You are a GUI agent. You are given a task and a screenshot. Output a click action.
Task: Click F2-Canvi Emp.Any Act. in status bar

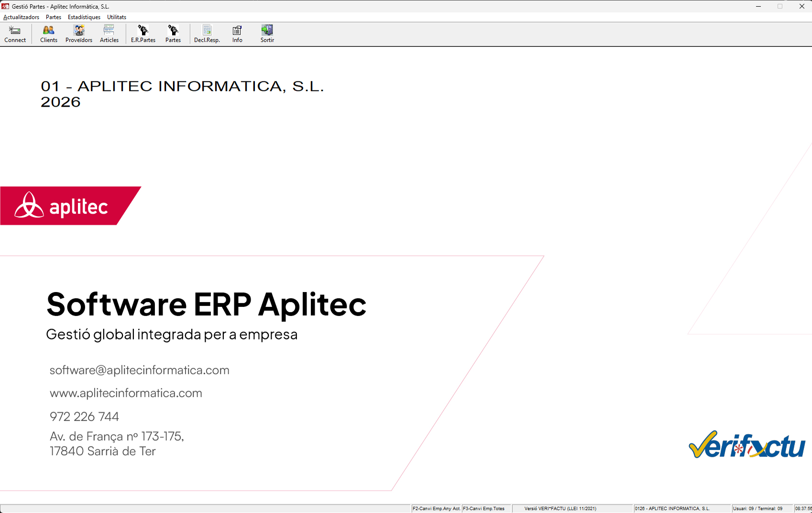pos(437,508)
